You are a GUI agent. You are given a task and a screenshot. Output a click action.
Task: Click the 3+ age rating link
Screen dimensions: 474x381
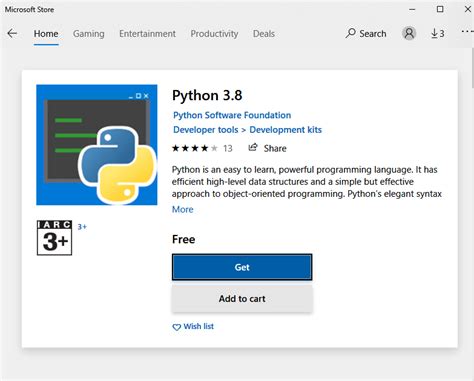coord(82,227)
